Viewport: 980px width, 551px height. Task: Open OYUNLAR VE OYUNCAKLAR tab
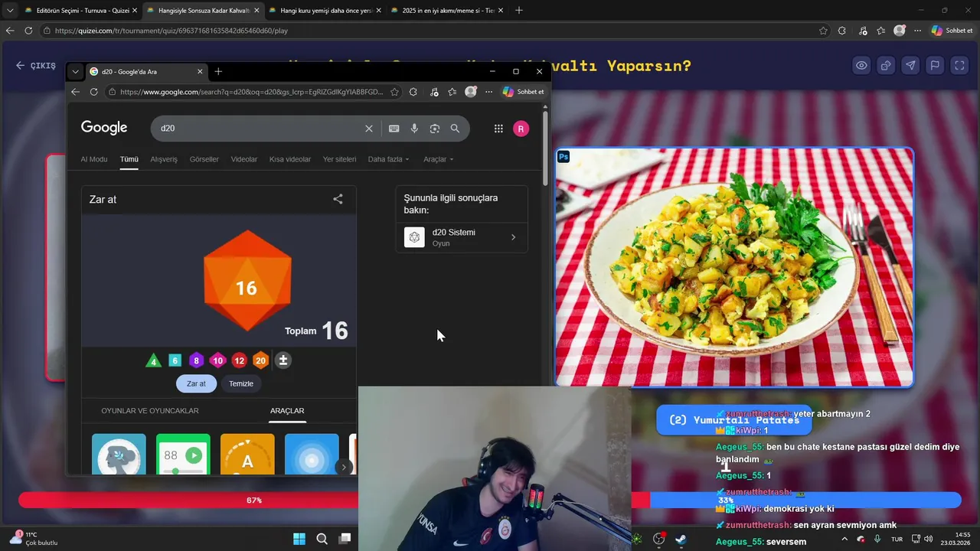(150, 411)
